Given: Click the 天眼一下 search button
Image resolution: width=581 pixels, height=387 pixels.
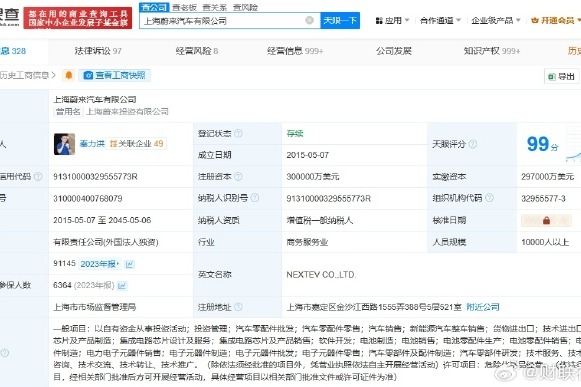Looking at the screenshot, I should [x=340, y=20].
